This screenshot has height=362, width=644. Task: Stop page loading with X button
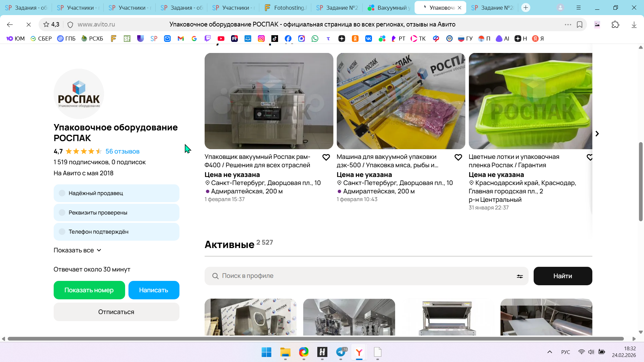tap(29, 24)
